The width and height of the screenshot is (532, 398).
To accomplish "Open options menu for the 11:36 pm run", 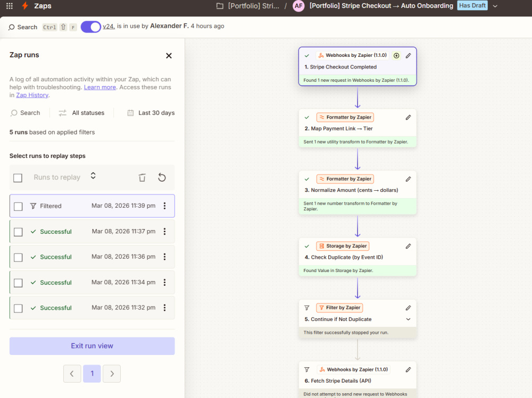I will (x=164, y=257).
